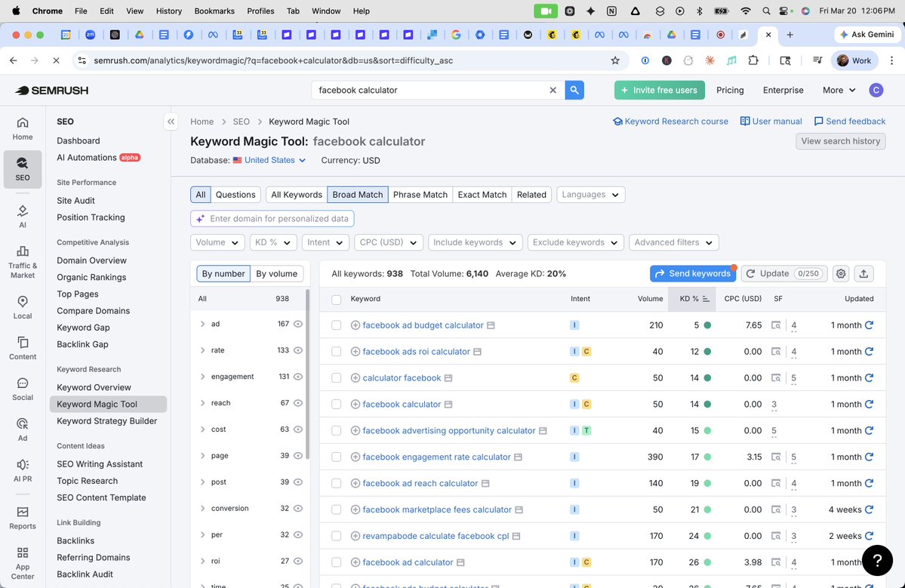Open the App Center
The width and height of the screenshot is (905, 588).
coord(23,563)
